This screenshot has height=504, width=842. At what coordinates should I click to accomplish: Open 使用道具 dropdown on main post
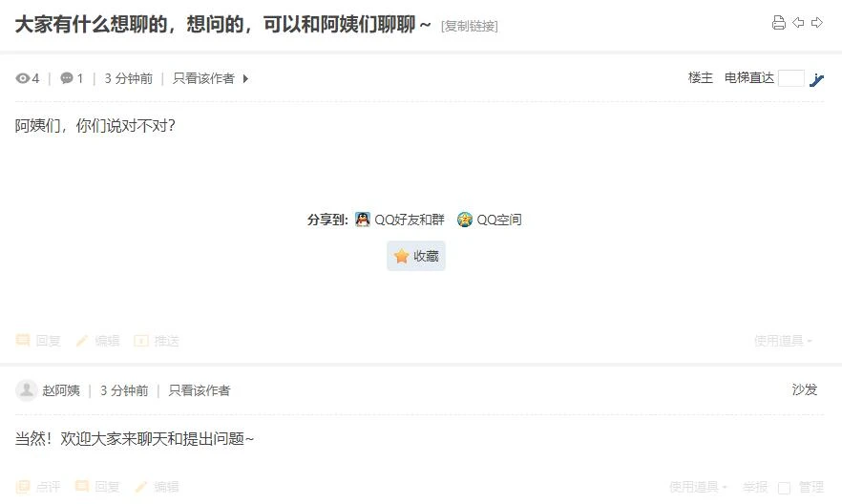tap(783, 340)
